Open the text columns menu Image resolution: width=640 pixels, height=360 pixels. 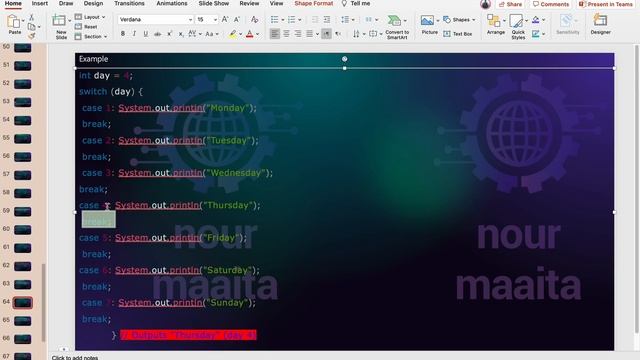point(371,20)
